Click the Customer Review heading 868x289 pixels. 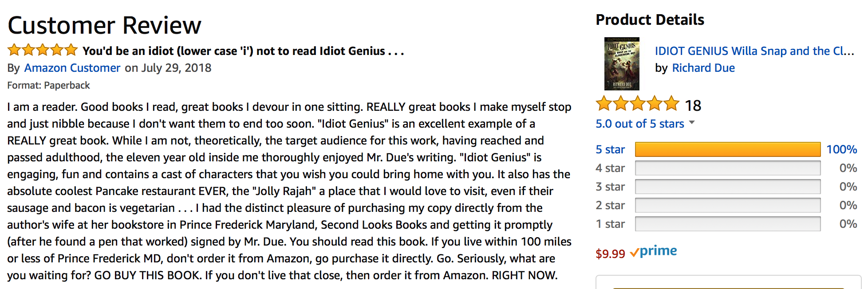coord(105,25)
